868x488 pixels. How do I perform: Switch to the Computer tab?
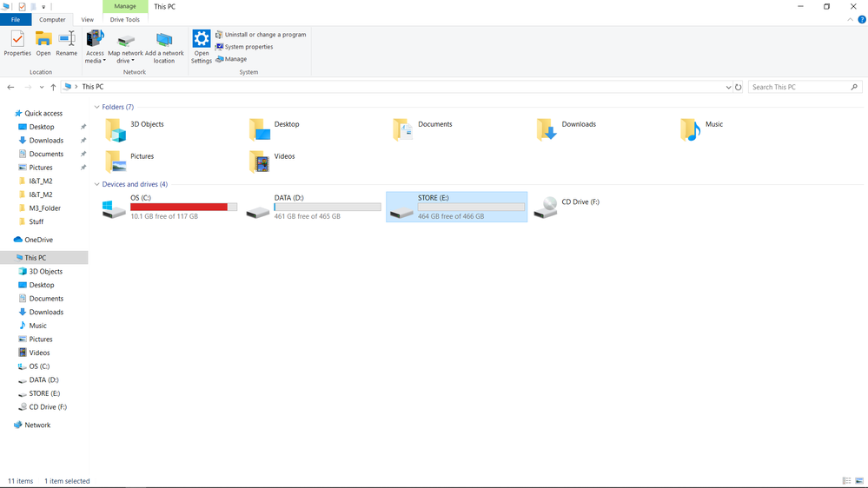[52, 19]
